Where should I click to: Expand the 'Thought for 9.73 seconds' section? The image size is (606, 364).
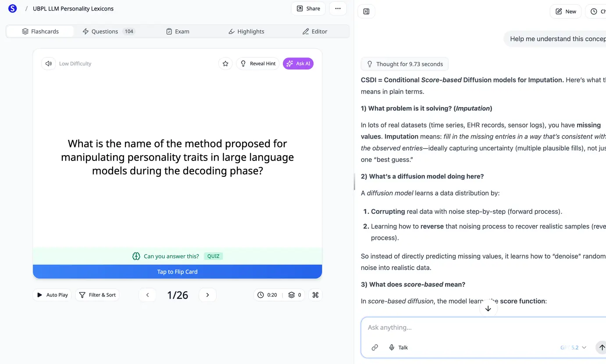pos(405,64)
